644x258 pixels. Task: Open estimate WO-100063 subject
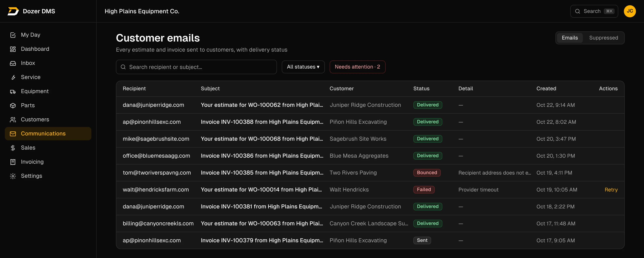pos(262,224)
